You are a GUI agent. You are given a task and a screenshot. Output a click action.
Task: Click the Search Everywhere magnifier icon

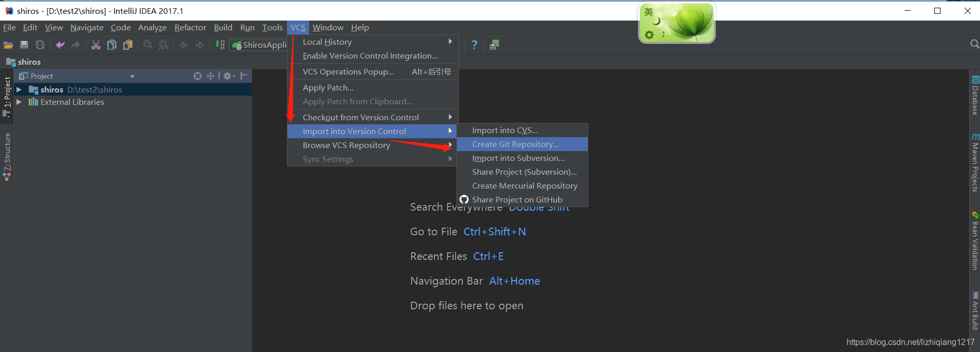point(974,45)
